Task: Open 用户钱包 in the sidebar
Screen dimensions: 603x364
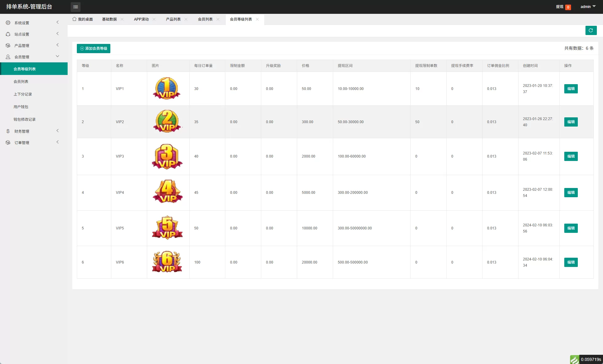Action: tap(21, 107)
